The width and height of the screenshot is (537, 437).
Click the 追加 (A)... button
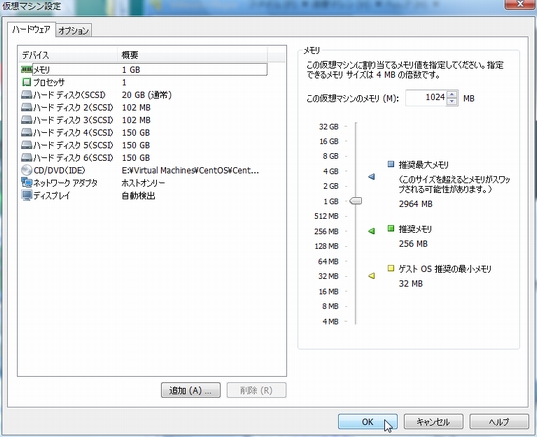(191, 390)
